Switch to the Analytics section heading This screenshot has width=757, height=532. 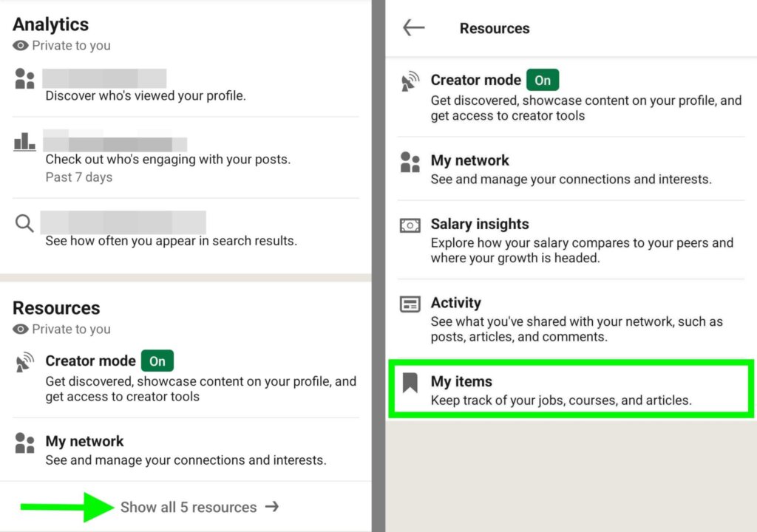click(50, 24)
